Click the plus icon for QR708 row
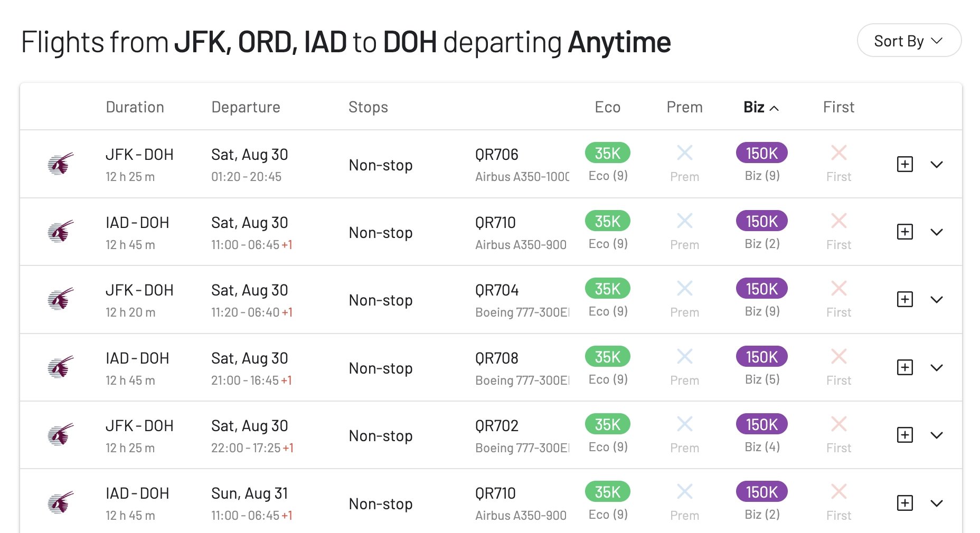The height and width of the screenshot is (533, 980). (905, 367)
